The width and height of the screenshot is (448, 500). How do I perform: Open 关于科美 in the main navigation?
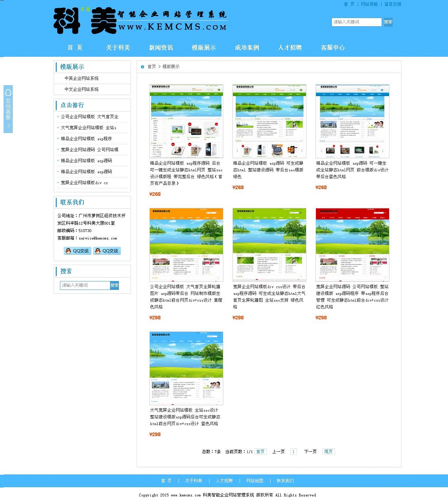click(x=118, y=48)
